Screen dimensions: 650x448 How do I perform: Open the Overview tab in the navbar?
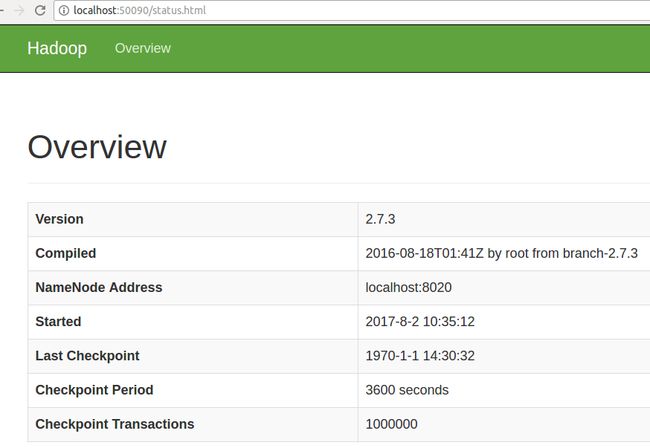coord(143,48)
